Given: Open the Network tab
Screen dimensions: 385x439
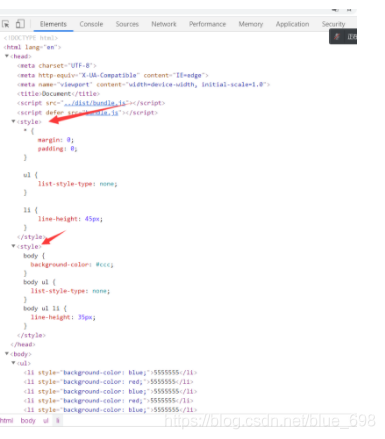Looking at the screenshot, I should (164, 24).
